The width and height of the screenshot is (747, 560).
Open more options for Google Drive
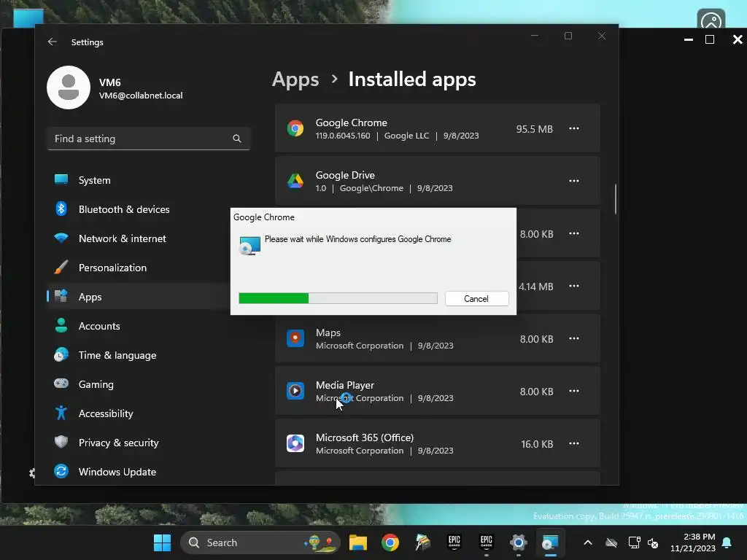click(574, 181)
